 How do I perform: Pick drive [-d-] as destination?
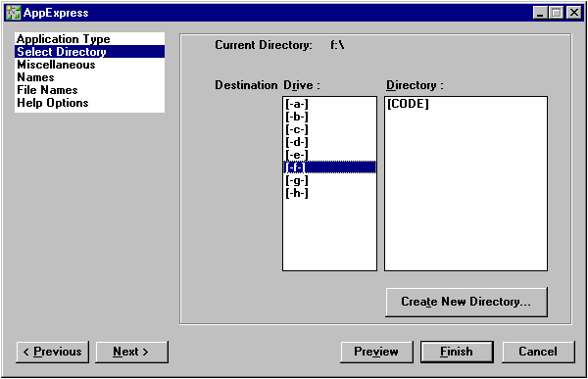point(329,142)
